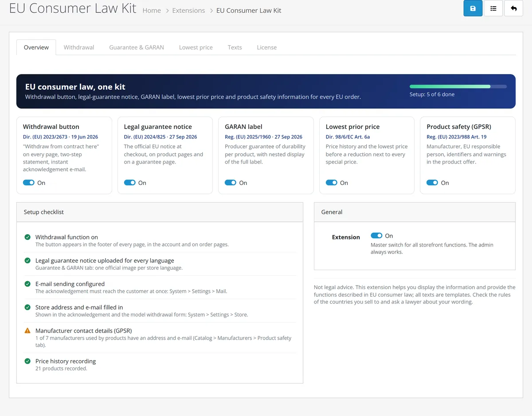This screenshot has height=416, width=532.
Task: Click the "EU consumer law, one kit" banner heading
Action: pyautogui.click(x=75, y=87)
